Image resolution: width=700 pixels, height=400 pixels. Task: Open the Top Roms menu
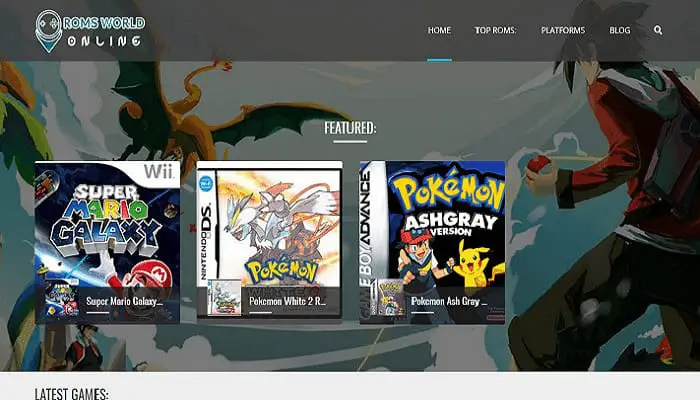pyautogui.click(x=495, y=30)
